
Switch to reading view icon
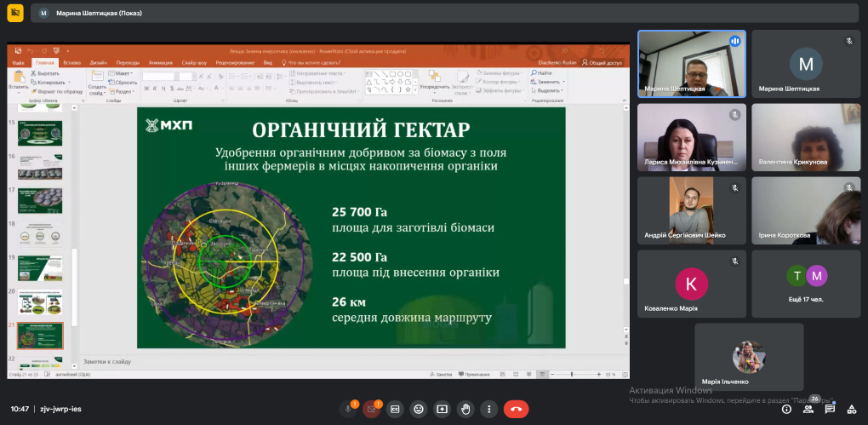point(530,375)
